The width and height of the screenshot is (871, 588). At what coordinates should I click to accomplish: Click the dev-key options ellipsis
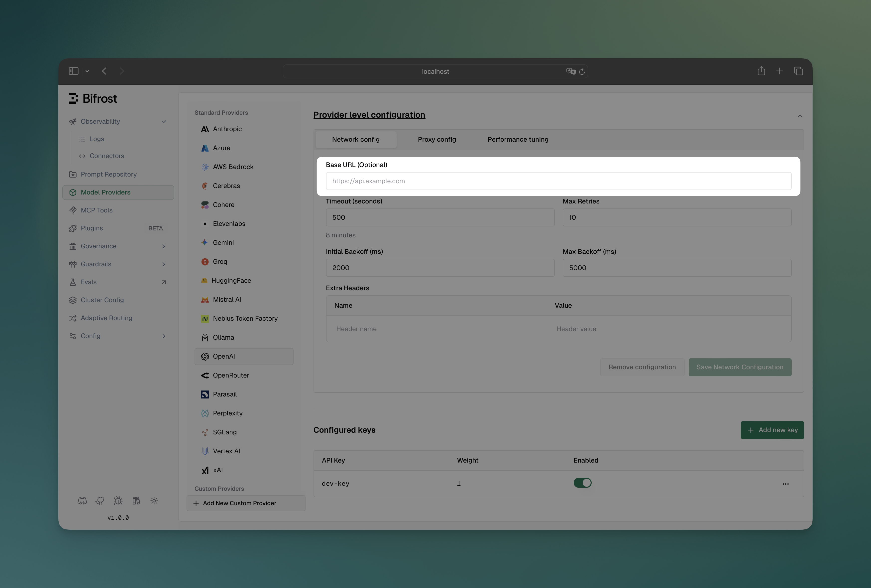[786, 484]
